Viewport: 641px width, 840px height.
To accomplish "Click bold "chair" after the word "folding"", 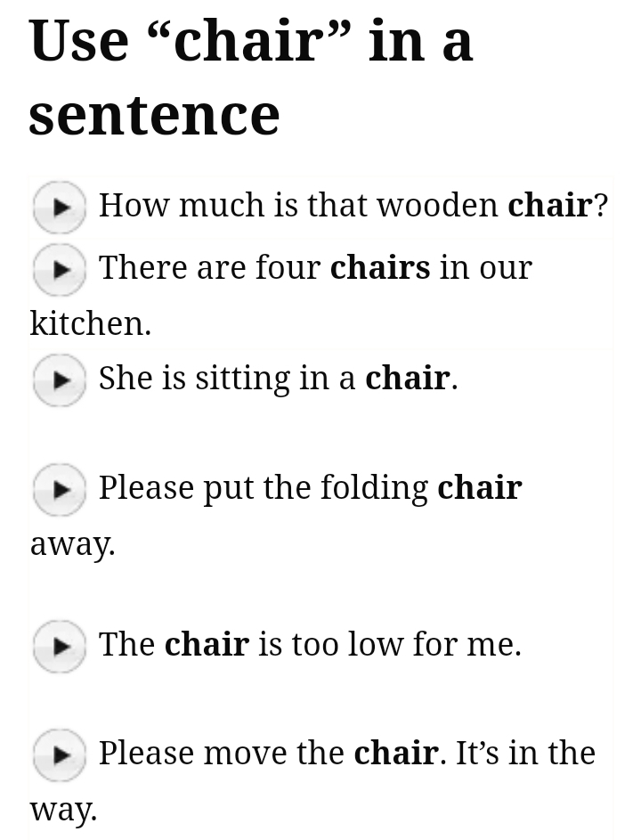I will coord(479,488).
